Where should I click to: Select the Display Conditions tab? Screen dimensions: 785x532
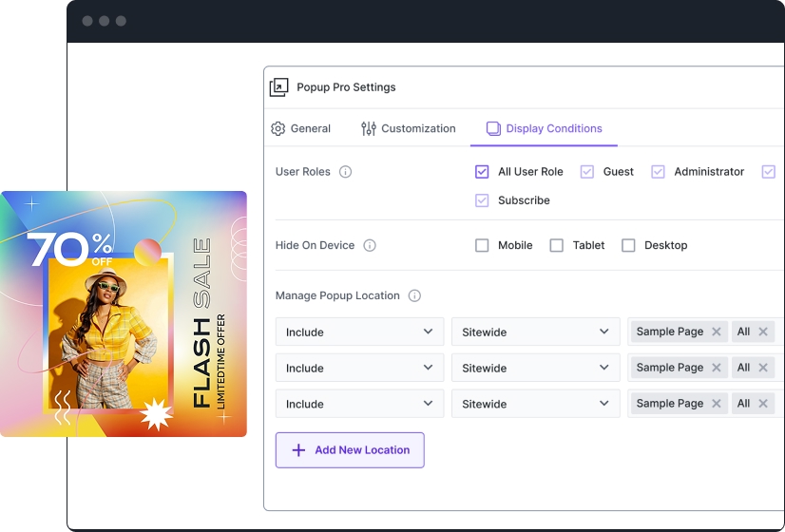[544, 128]
